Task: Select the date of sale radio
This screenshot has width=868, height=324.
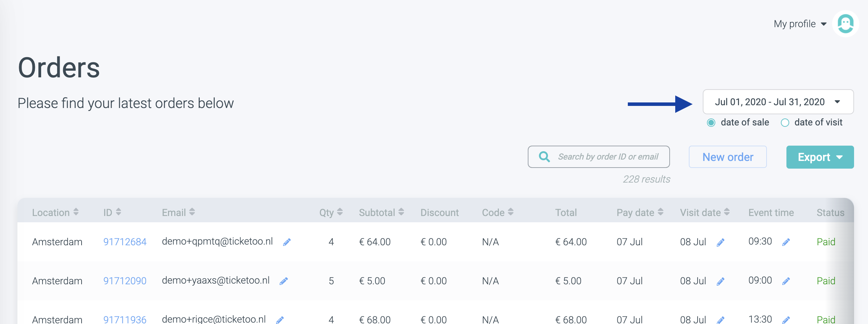Action: (x=711, y=123)
